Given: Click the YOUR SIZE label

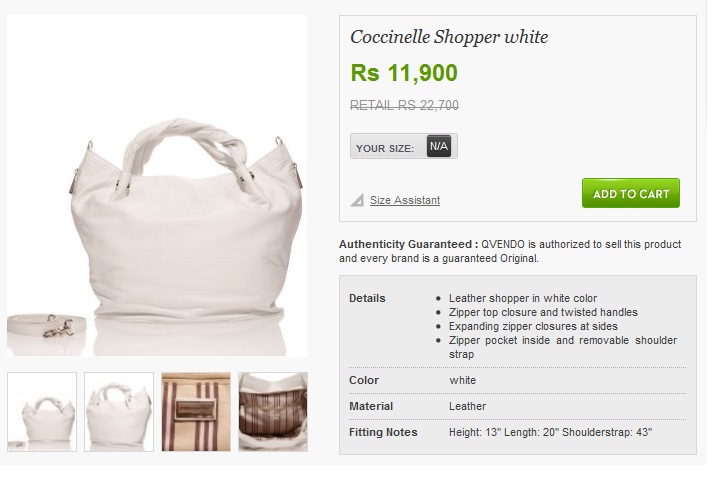Looking at the screenshot, I should pos(385,148).
